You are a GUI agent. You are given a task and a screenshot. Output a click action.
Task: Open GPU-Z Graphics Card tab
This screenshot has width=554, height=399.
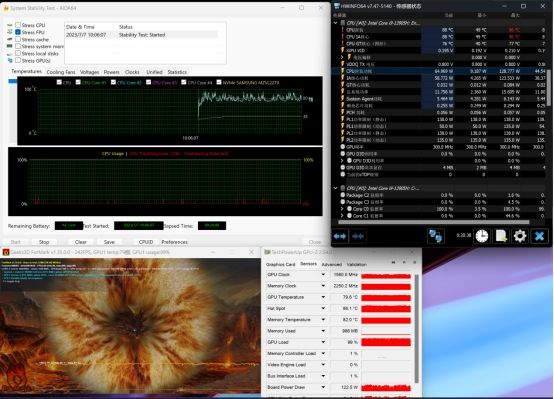(x=280, y=264)
